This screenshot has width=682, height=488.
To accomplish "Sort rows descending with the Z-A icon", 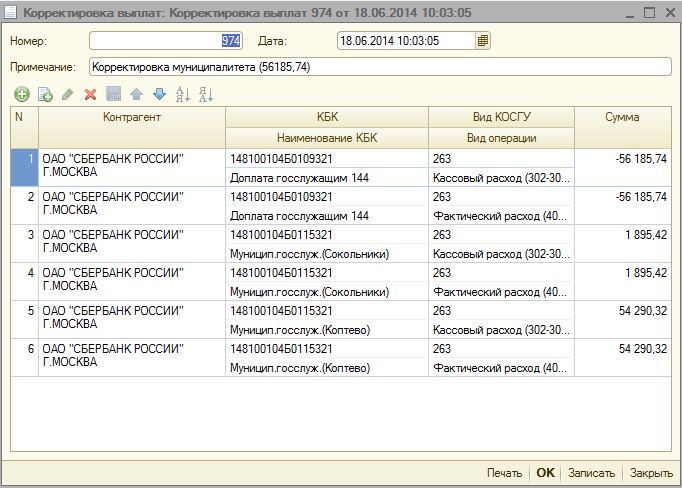I will (x=205, y=95).
